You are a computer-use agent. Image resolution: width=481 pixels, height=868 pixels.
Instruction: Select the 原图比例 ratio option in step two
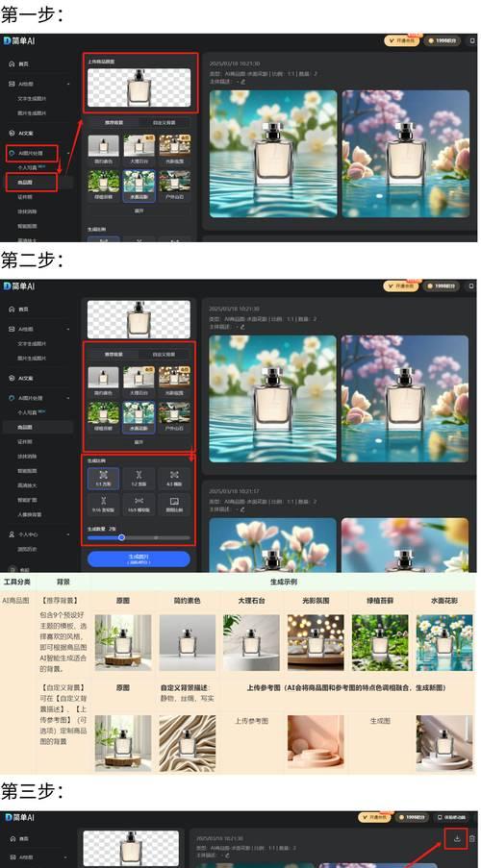(174, 505)
